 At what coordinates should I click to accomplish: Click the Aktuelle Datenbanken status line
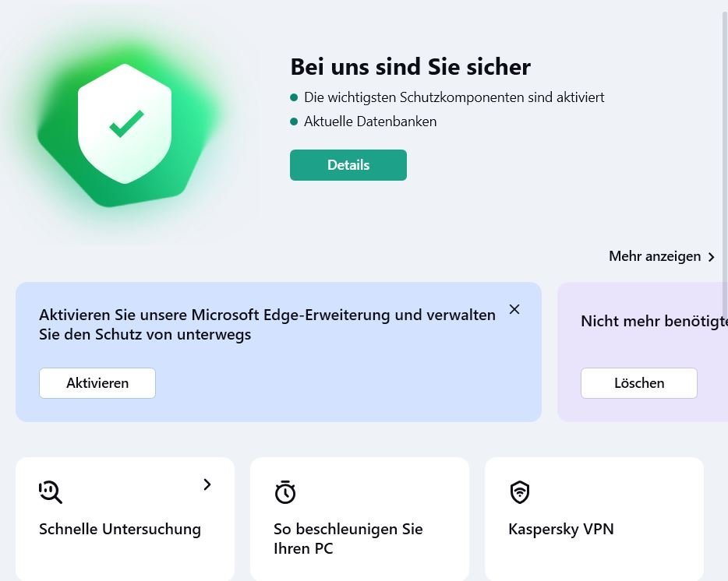pyautogui.click(x=370, y=121)
